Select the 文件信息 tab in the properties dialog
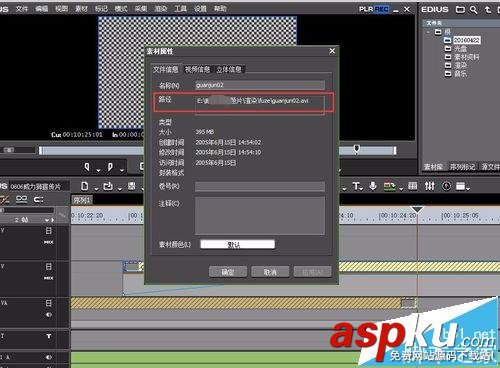 (x=166, y=69)
